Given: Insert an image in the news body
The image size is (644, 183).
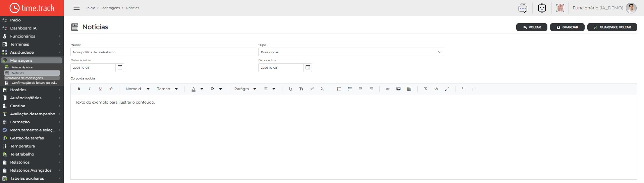Looking at the screenshot, I should (398, 89).
